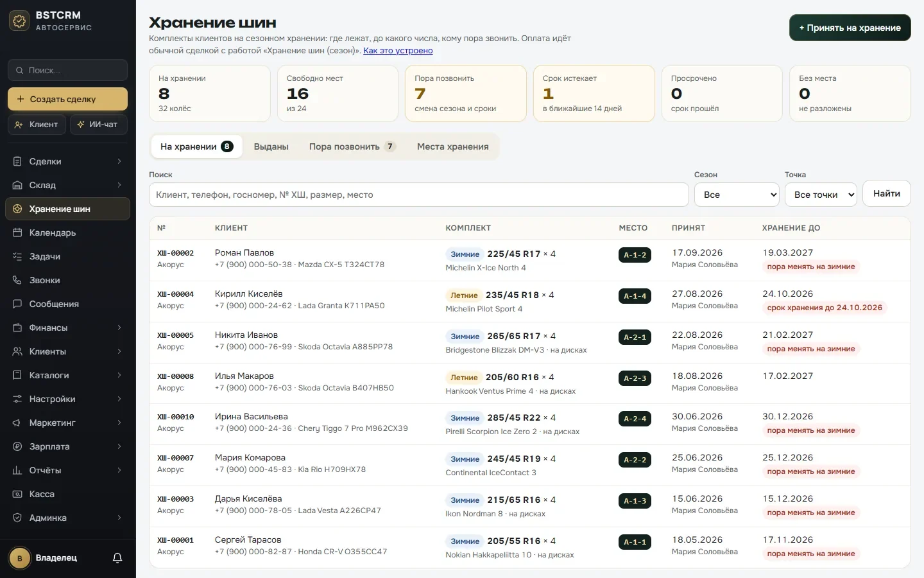Click the Создать сделку button
Image resolution: width=924 pixels, height=578 pixels.
[x=67, y=99]
